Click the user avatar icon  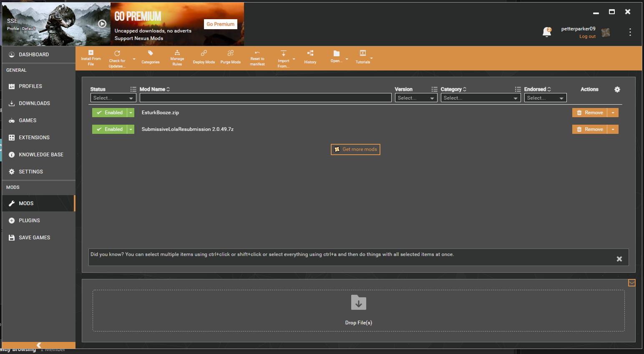click(606, 33)
